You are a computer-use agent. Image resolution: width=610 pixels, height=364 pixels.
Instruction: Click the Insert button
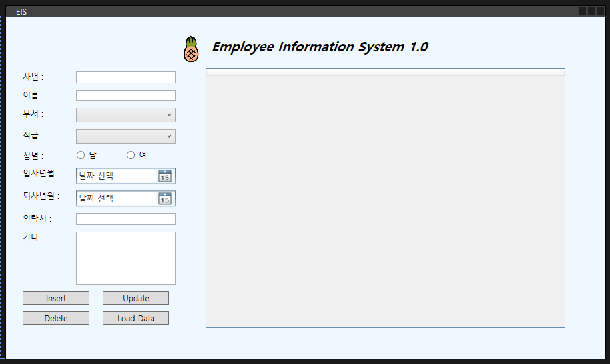click(x=56, y=298)
